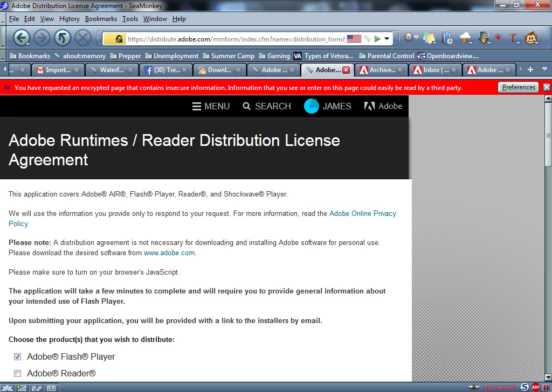Click the green Go arrow in address bar

377,39
